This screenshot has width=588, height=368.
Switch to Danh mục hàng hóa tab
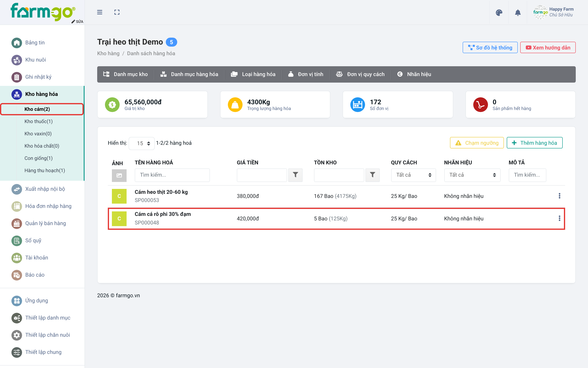point(189,74)
